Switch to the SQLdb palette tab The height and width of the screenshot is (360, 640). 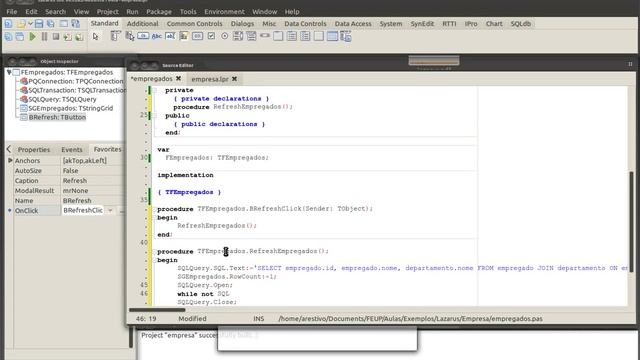coord(521,24)
